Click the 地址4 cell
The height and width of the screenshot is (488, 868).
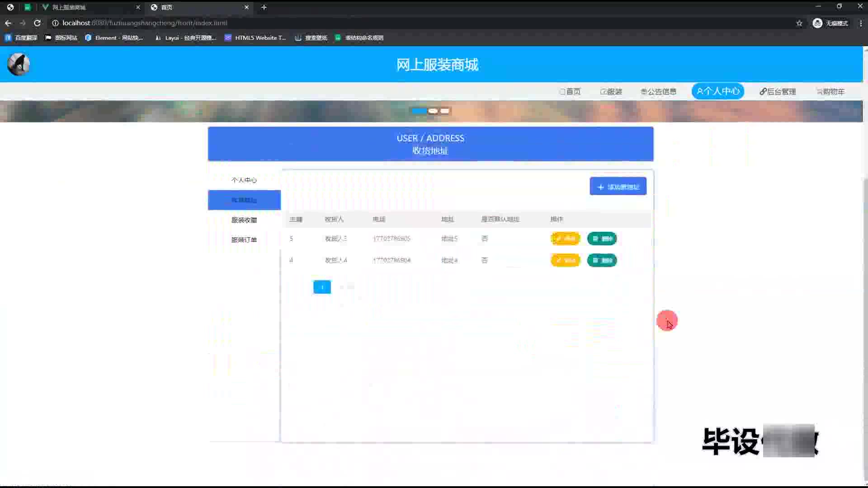[x=449, y=260]
